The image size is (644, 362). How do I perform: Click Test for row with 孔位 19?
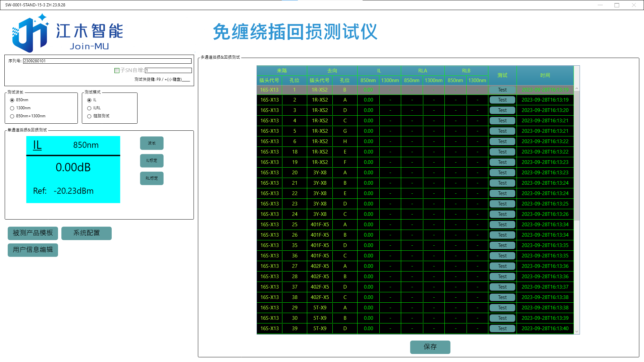502,162
